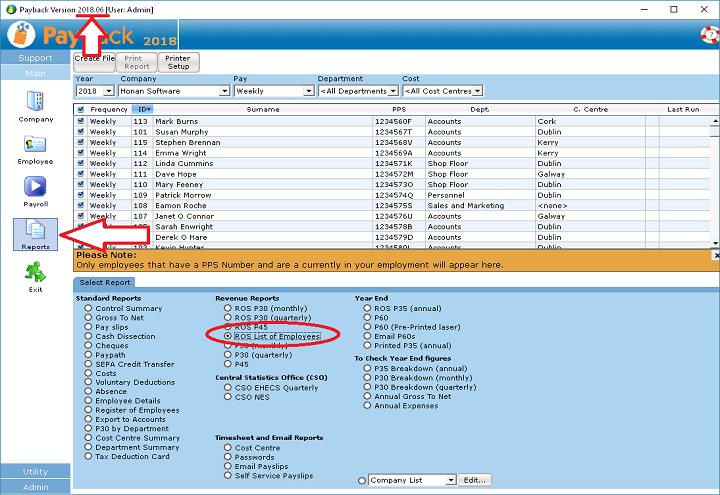720x495 pixels.
Task: Uncheck the Dave Hope row checkbox
Action: point(81,174)
